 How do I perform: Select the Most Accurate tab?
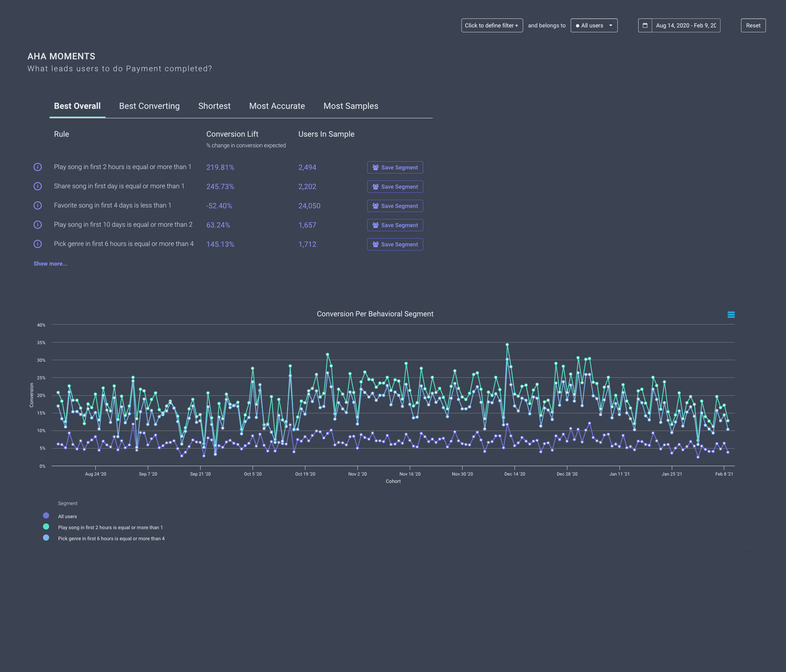(x=277, y=106)
